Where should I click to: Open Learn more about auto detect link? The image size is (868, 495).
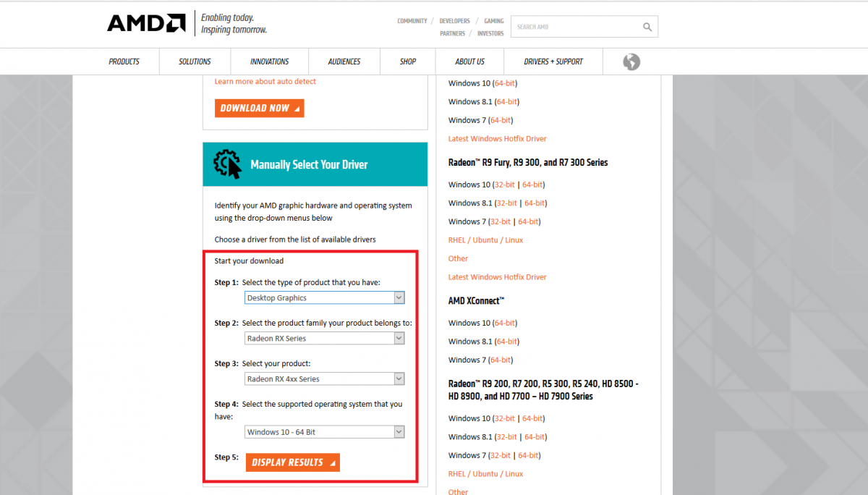(265, 81)
